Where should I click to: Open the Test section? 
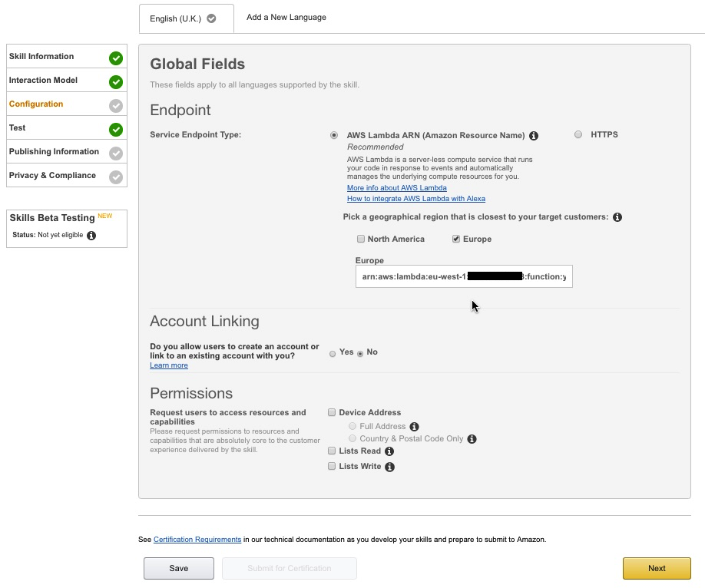(67, 127)
